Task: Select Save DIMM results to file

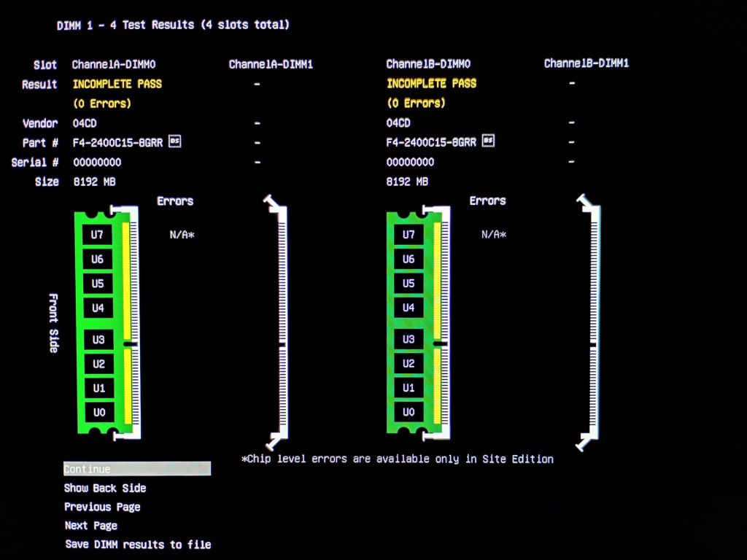Action: 138,544
